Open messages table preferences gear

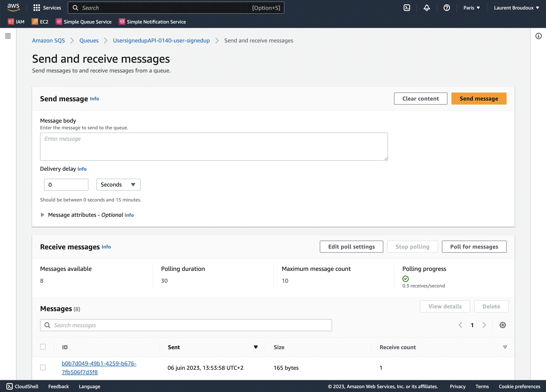point(502,325)
